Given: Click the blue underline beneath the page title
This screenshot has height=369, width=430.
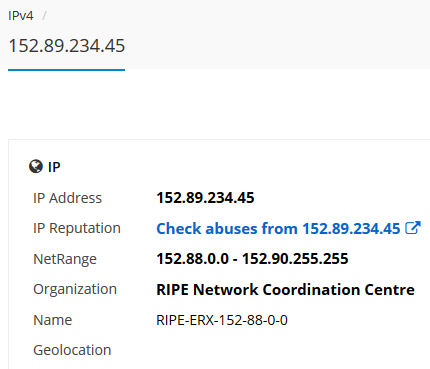Looking at the screenshot, I should click(66, 70).
